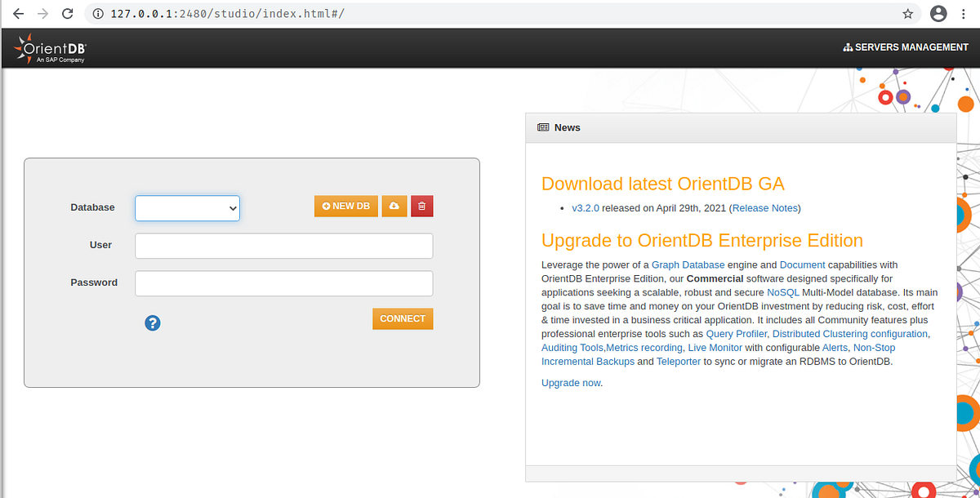Viewport: 980px width, 498px height.
Task: Click the CONNECT button
Action: click(x=403, y=318)
